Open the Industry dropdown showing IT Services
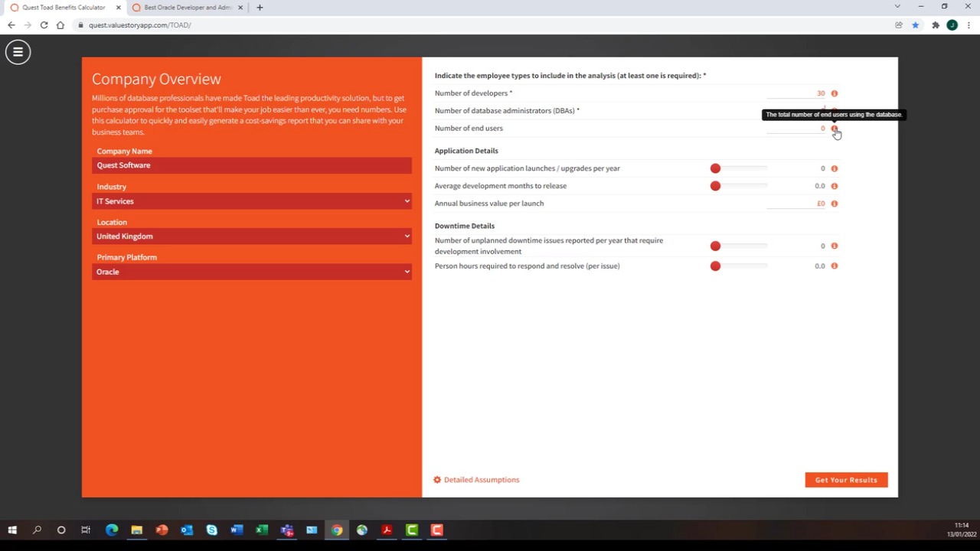This screenshot has width=980, height=551. point(252,201)
